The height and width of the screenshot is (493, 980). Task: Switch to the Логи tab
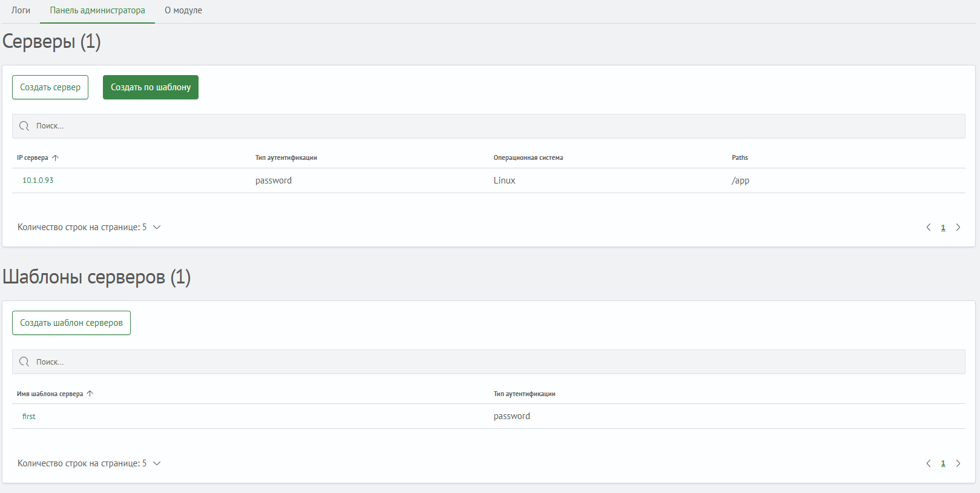(x=21, y=10)
